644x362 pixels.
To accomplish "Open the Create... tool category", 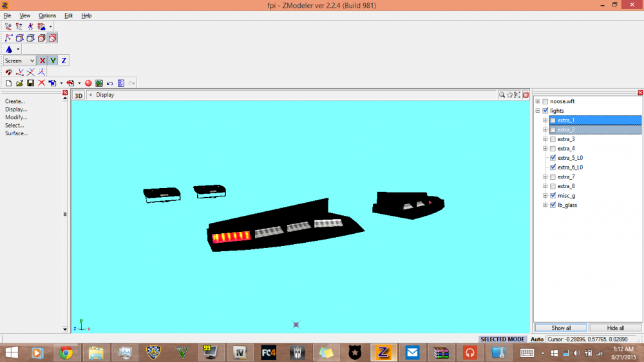I will click(x=15, y=101).
